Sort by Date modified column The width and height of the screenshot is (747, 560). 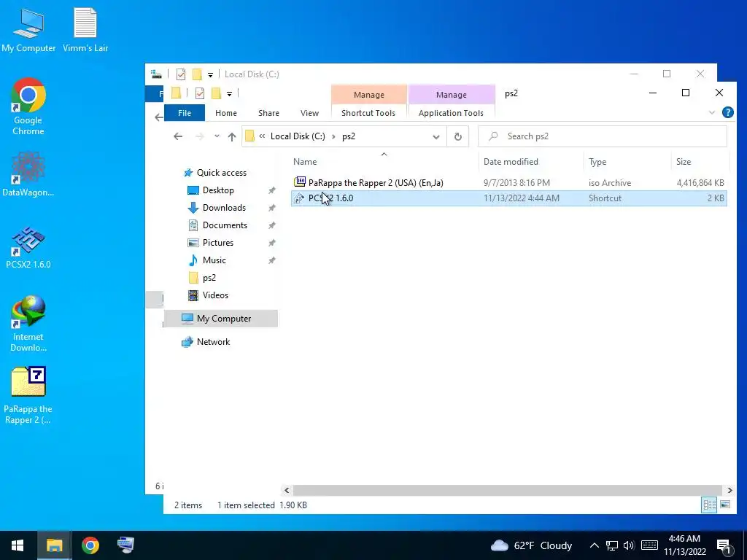coord(531,161)
